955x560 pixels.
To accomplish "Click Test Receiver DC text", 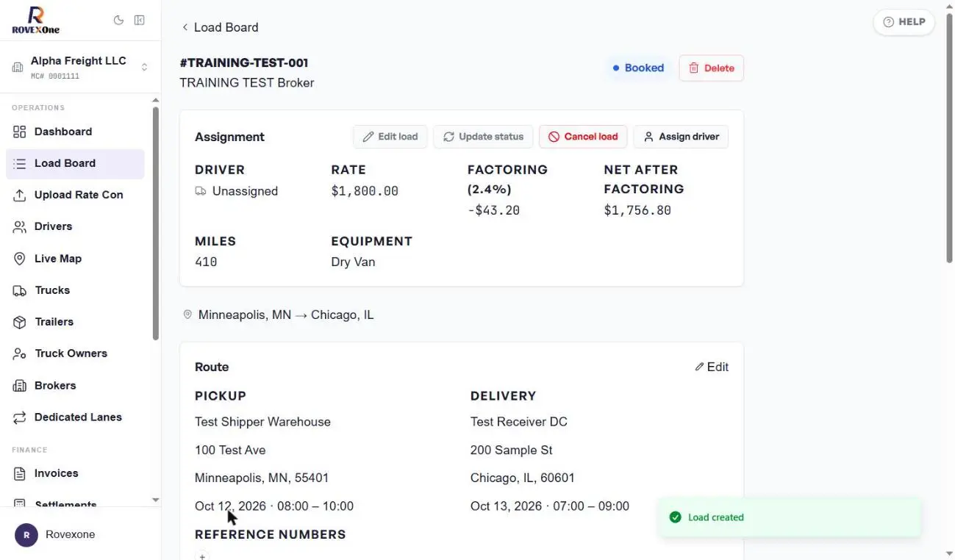I will coord(519,422).
